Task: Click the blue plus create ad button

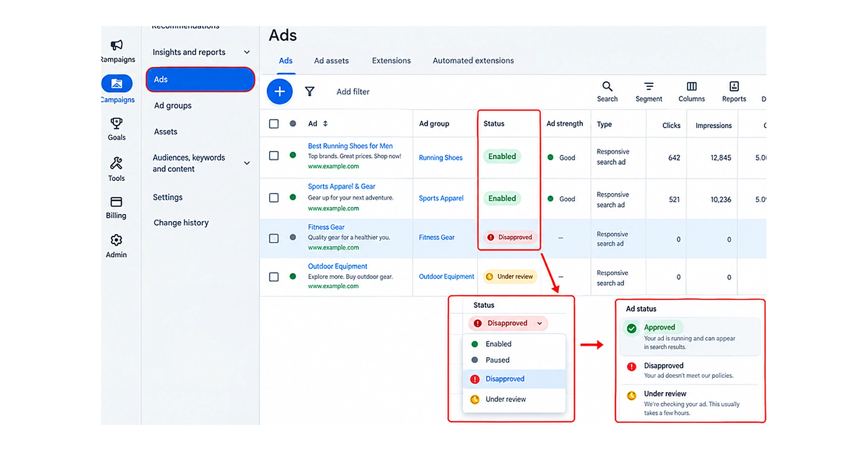Action: [x=279, y=92]
